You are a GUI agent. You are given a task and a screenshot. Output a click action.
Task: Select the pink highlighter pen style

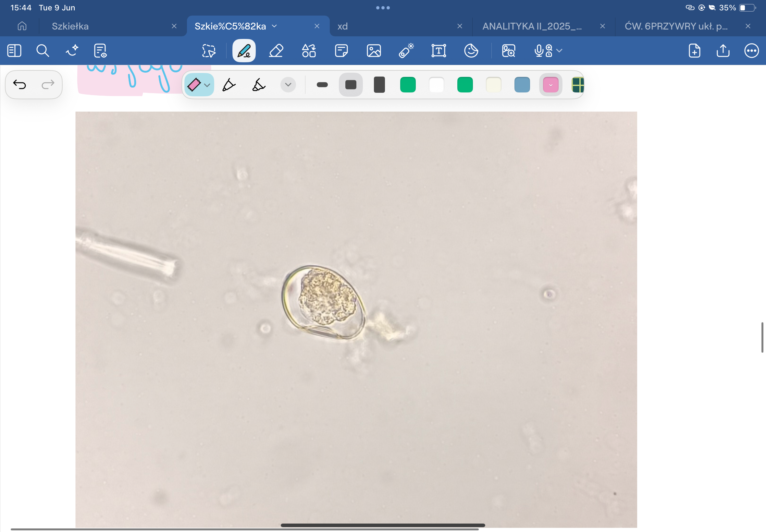click(x=194, y=85)
